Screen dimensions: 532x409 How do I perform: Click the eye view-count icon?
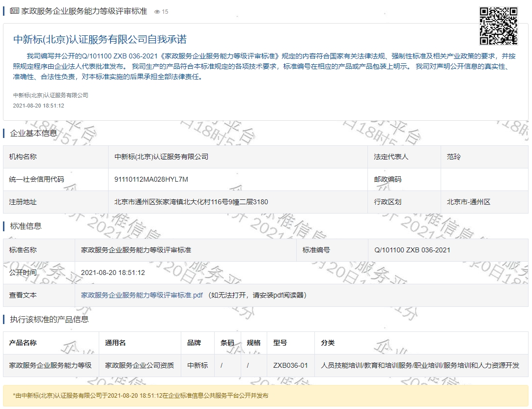(x=157, y=12)
